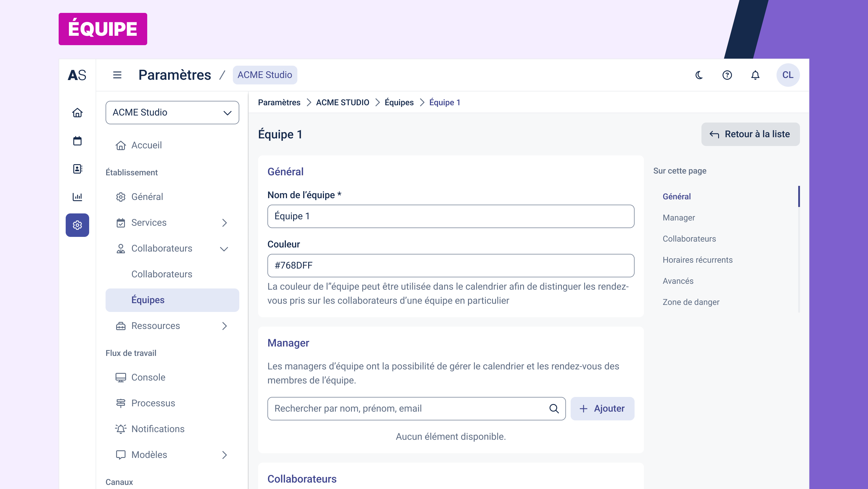Open Notifications in settings sidebar
The height and width of the screenshot is (489, 868).
172,429
